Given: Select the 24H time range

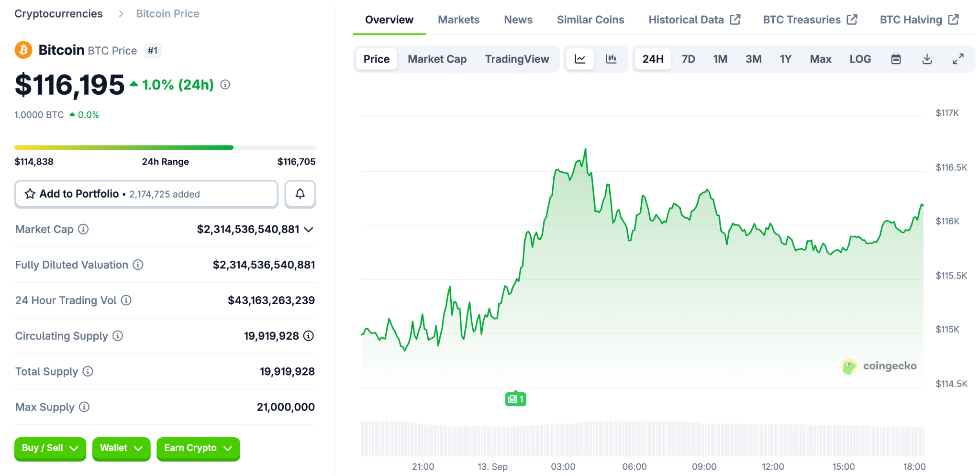Looking at the screenshot, I should (x=653, y=59).
